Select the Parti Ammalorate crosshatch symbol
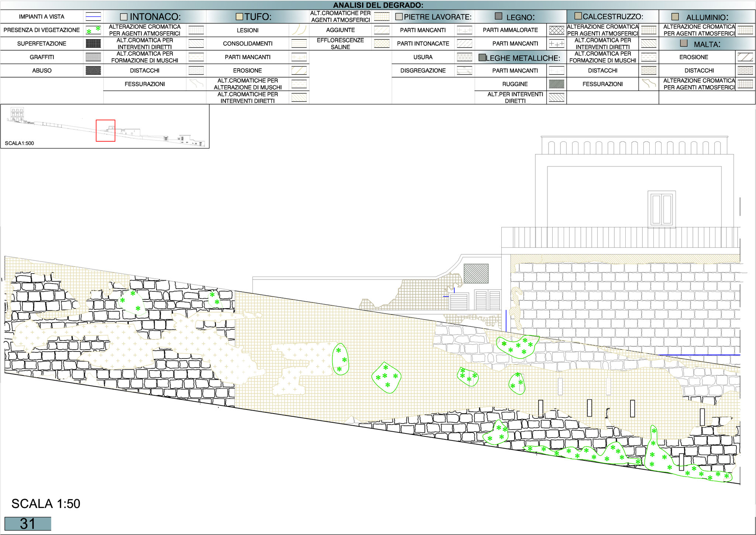 [556, 30]
